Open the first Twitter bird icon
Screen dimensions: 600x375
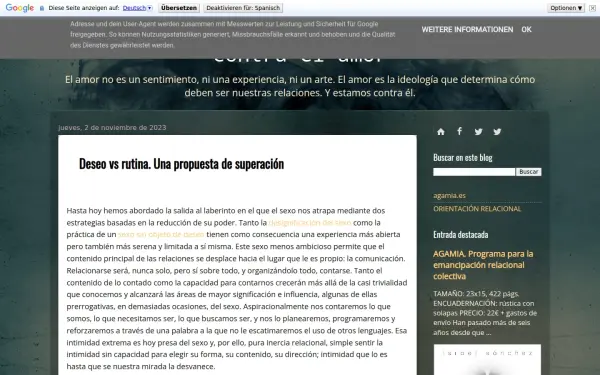(x=478, y=132)
